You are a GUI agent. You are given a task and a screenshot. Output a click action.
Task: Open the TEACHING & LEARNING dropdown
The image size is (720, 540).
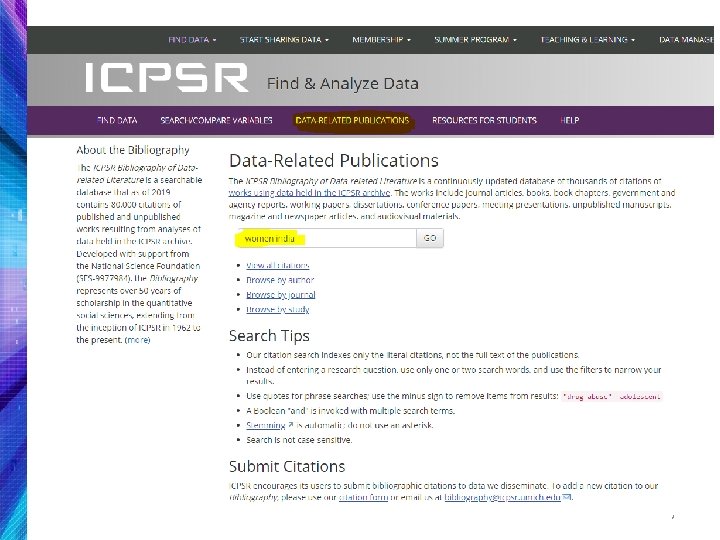click(x=588, y=40)
